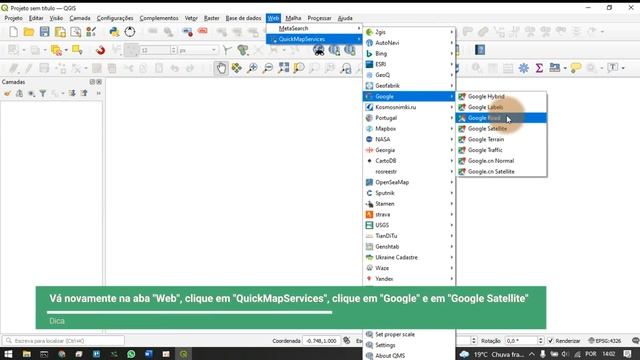Click the Map Tips yellow bubble icon

pos(576,68)
